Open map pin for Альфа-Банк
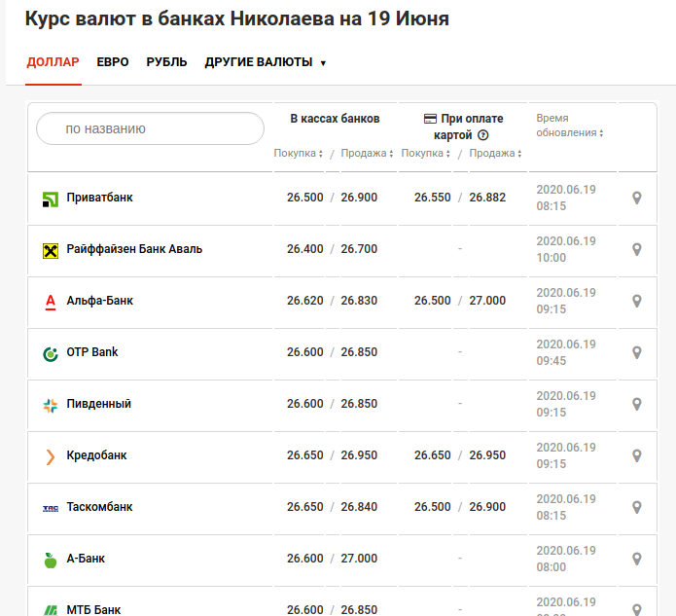This screenshot has width=676, height=616. (637, 301)
